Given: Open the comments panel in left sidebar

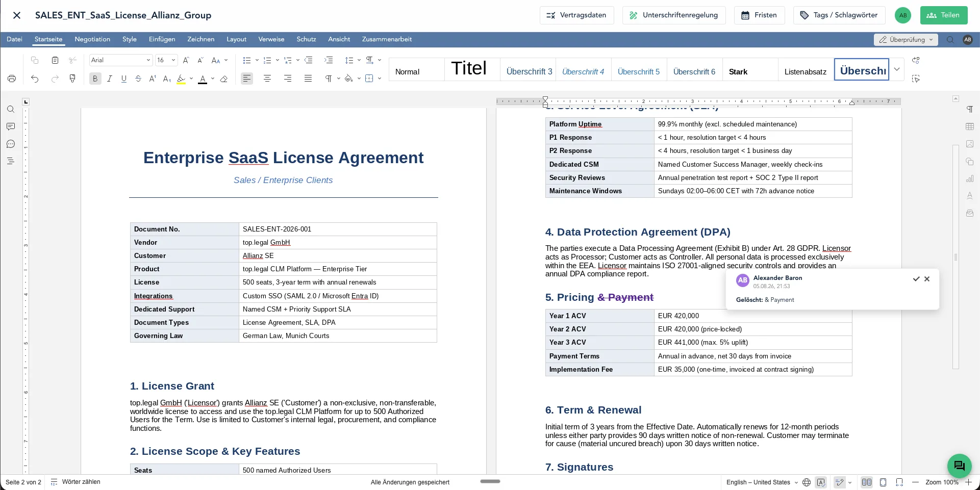Looking at the screenshot, I should 11,126.
